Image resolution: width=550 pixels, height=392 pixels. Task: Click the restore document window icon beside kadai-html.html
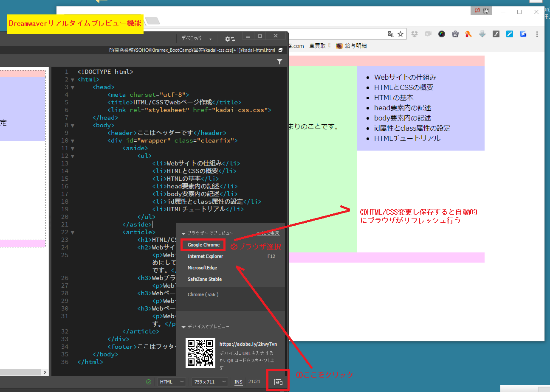280,50
